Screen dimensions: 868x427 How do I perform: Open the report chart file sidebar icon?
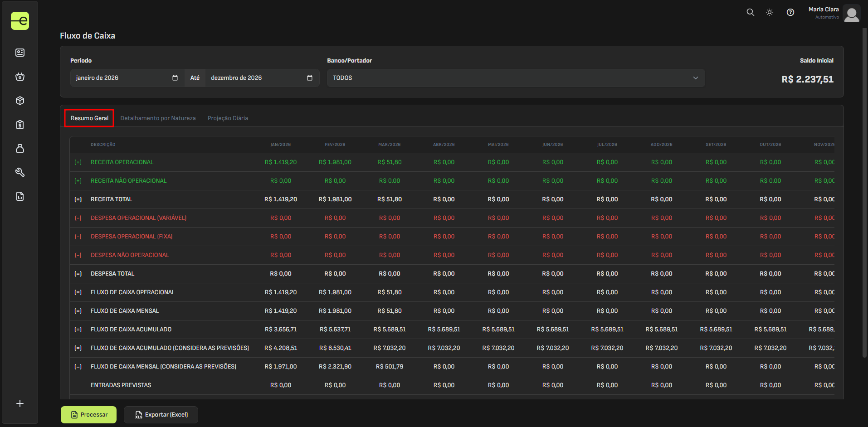click(20, 196)
